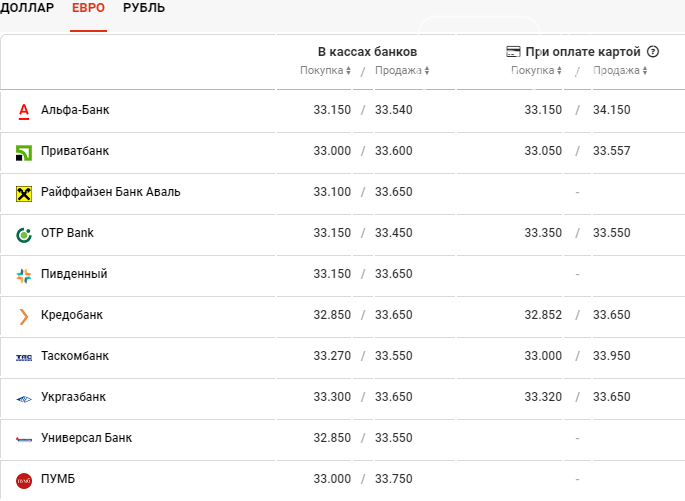
Task: Click the Альфа-Банк red logo icon
Action: coord(24,111)
